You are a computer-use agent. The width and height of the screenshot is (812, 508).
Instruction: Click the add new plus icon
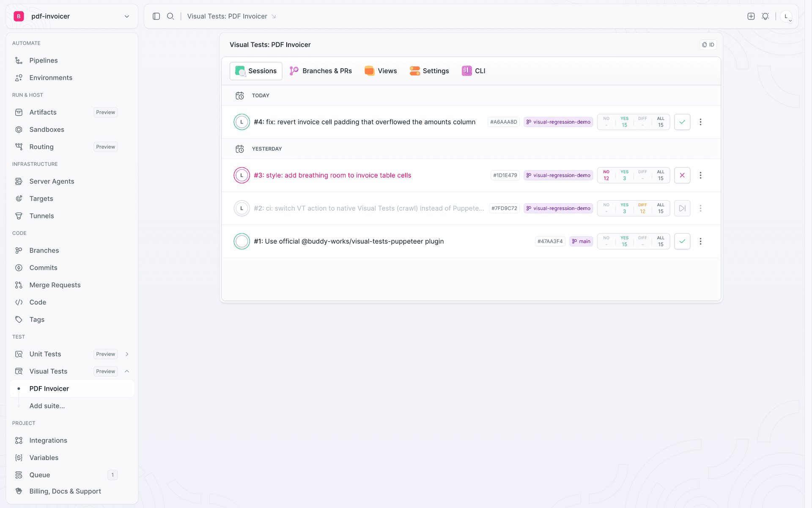pos(751,16)
